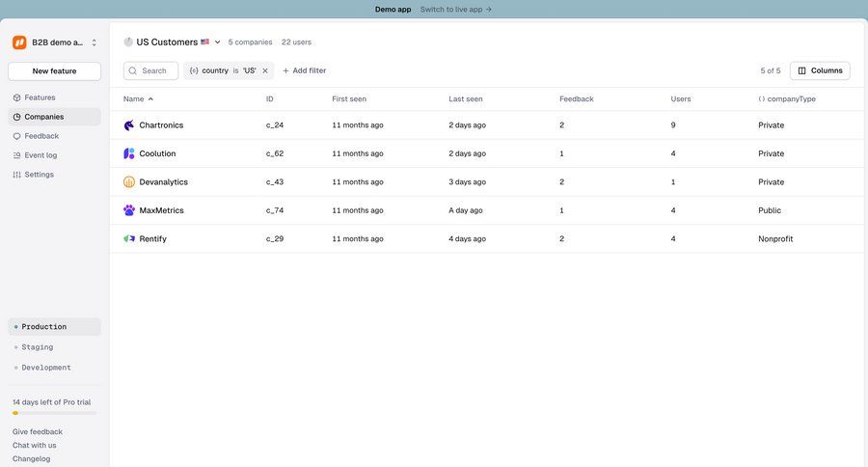Click the 5 of 5 counter

[x=770, y=70]
